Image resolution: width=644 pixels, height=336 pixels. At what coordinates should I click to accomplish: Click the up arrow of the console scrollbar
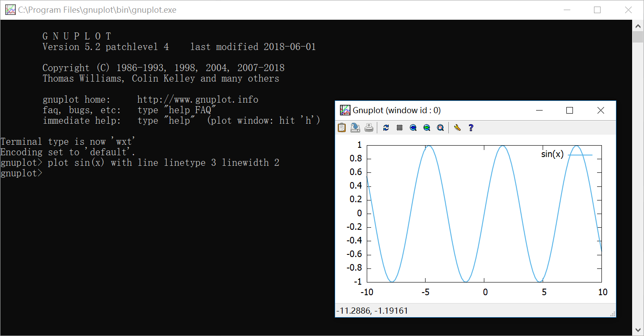coord(638,25)
